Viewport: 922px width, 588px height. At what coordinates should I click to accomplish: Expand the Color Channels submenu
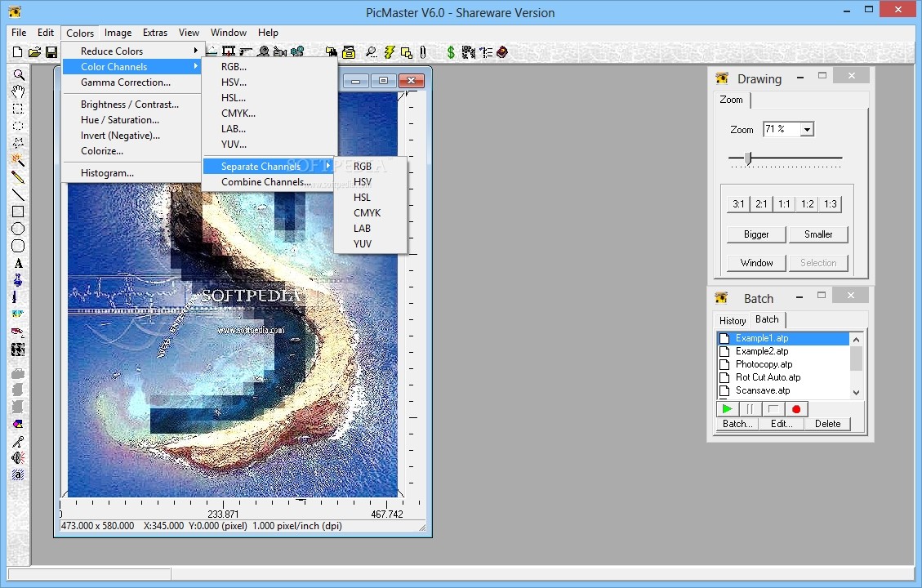coord(133,66)
